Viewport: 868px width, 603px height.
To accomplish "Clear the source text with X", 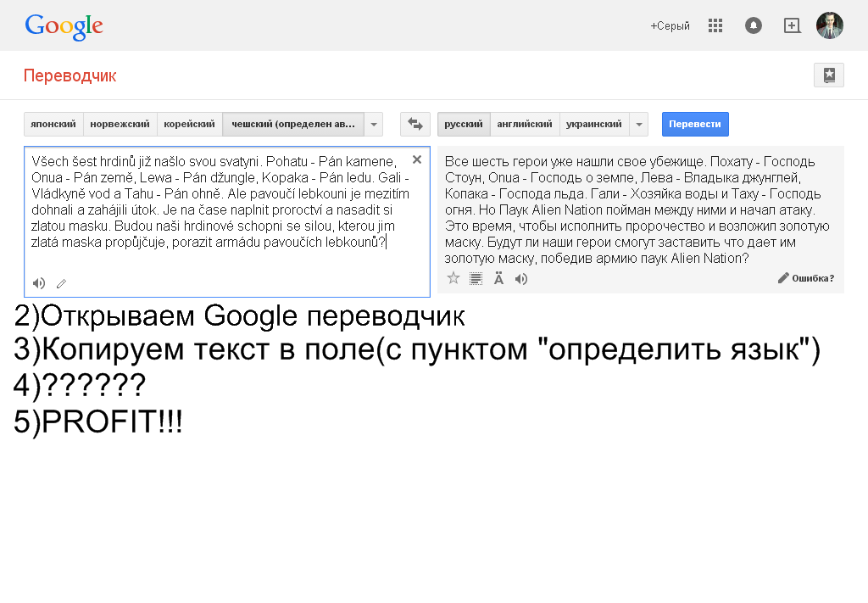I will point(417,160).
